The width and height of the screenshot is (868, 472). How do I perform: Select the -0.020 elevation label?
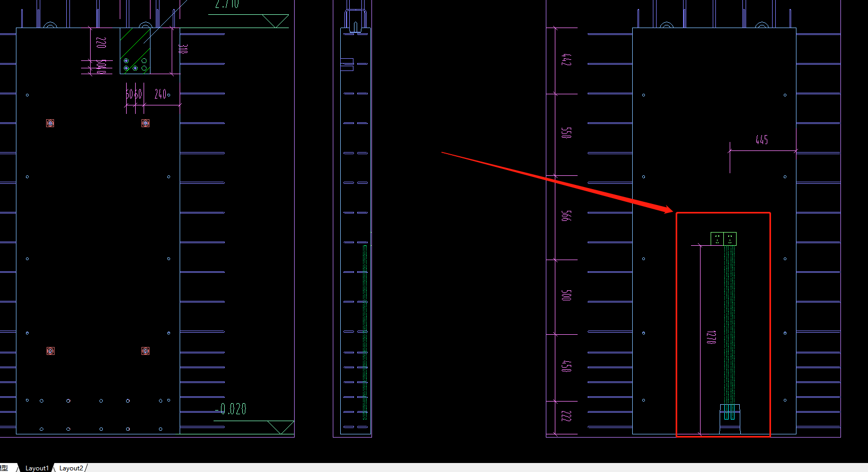coord(231,409)
